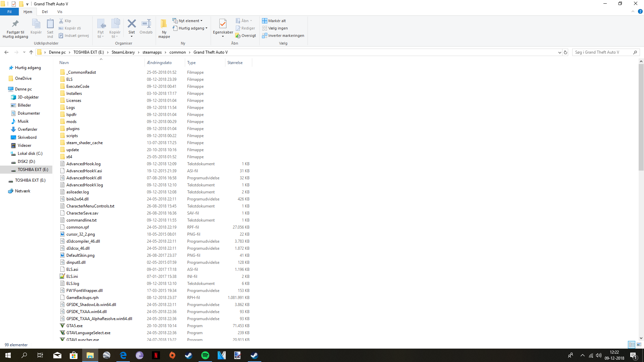Viewport: 644px width, 362px height.
Task: Click the up-arrow navigate to parent folder
Action: 31,52
